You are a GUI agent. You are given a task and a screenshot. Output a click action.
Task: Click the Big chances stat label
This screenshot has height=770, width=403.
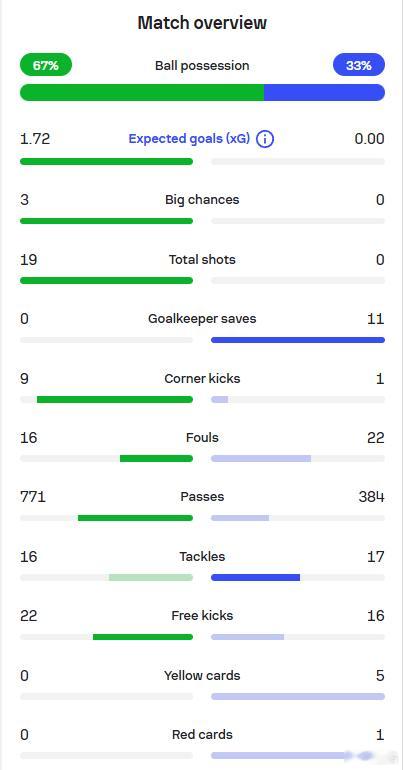coord(202,199)
